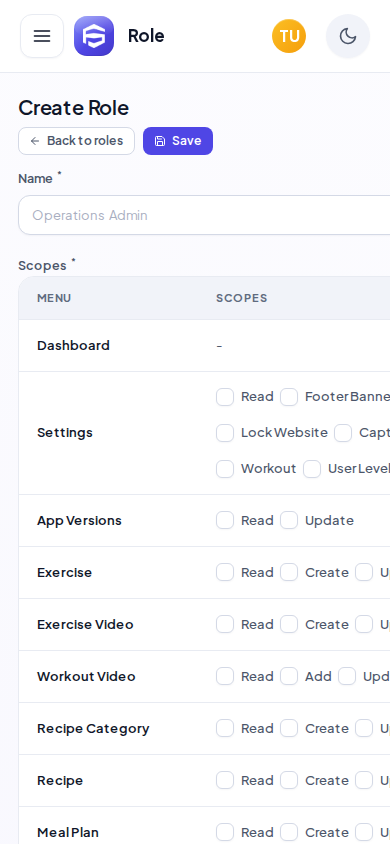Click the purple app logo

coord(94,36)
